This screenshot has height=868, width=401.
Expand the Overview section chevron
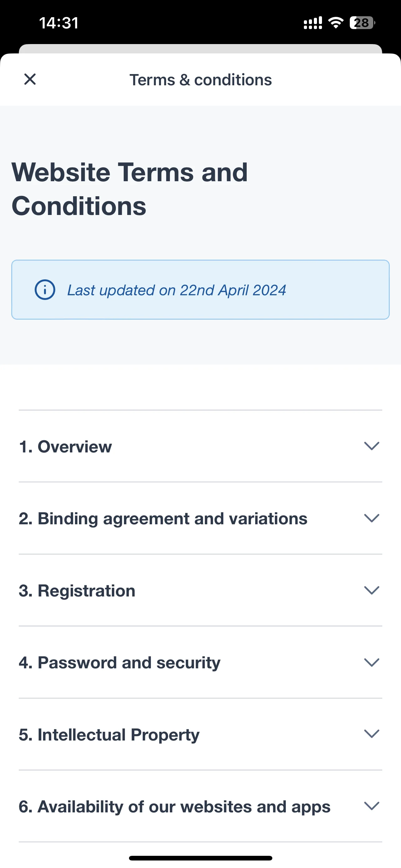coord(372,446)
